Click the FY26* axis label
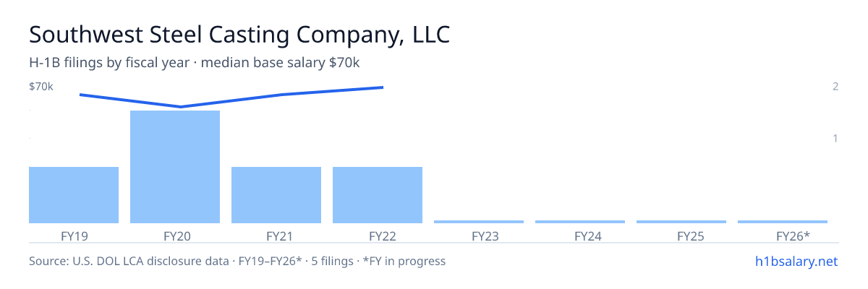The height and width of the screenshot is (289, 868). click(x=793, y=236)
